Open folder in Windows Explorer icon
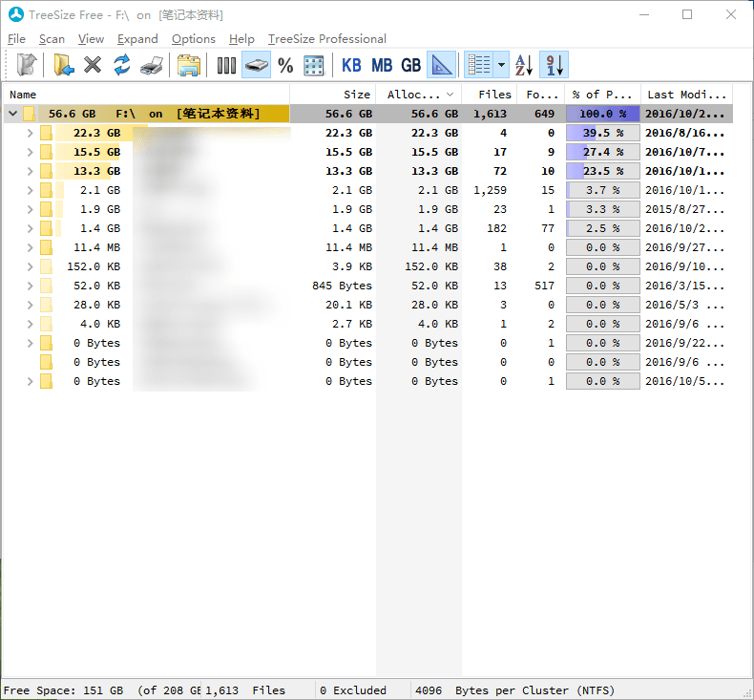 coord(189,65)
